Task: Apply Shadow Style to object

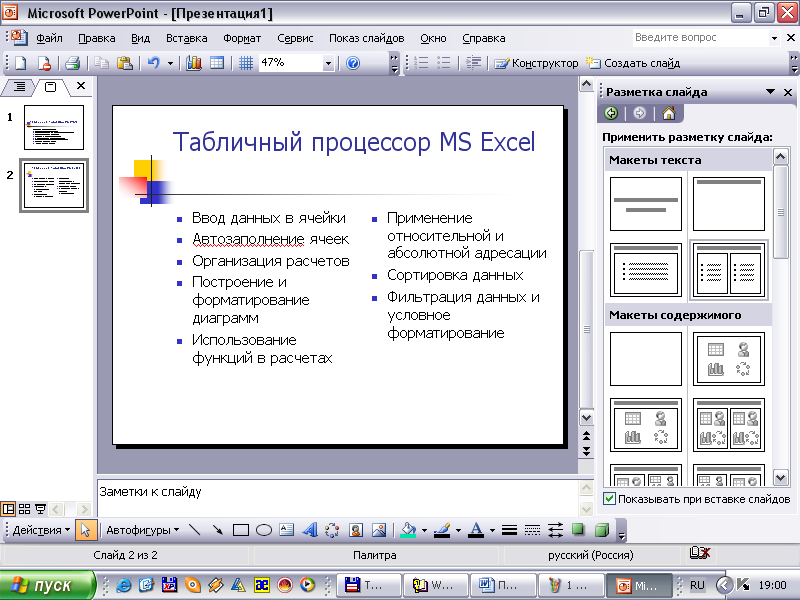Action: (578, 530)
